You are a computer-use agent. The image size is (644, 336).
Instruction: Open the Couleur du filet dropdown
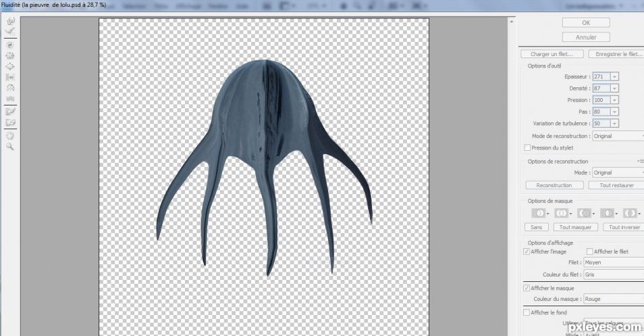click(614, 274)
